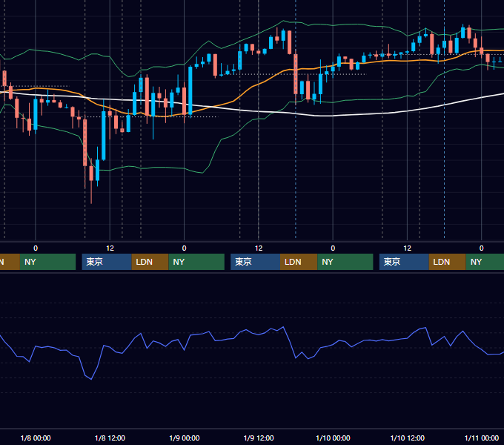Select the NY block right after 1/9 LDN
The image size is (504, 445).
(x=345, y=262)
